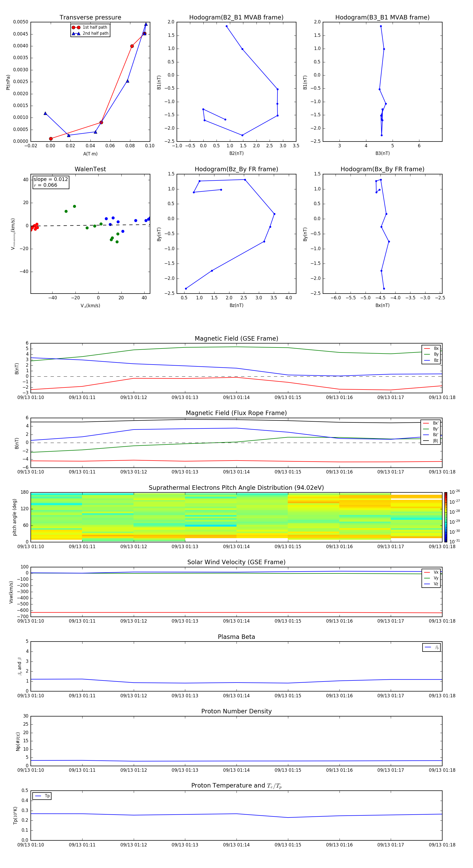
Task: Click the 'Pt(nPa)' y-axis label
Action: [x=8, y=82]
